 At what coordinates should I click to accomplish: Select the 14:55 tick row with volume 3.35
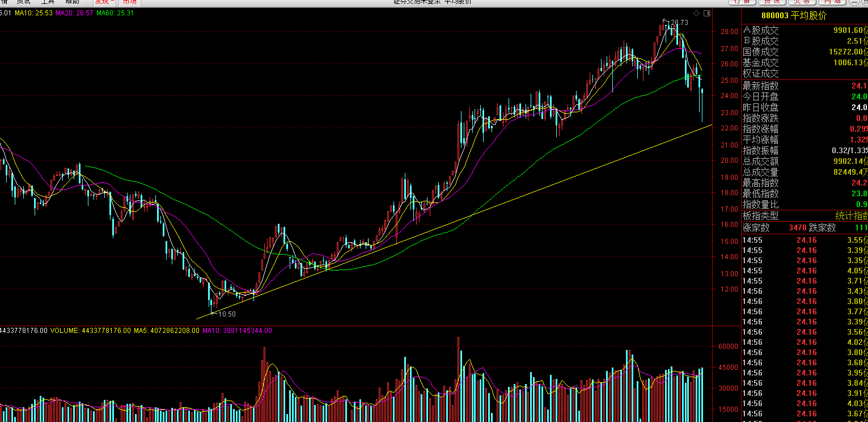tap(805, 260)
